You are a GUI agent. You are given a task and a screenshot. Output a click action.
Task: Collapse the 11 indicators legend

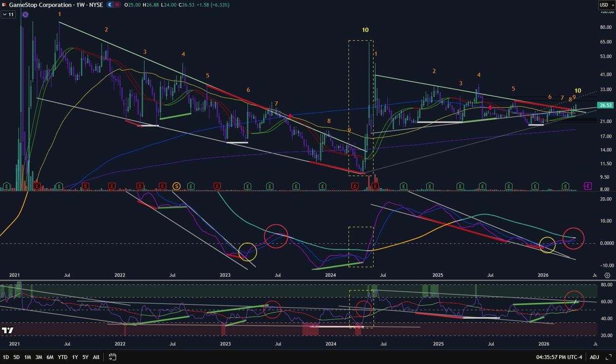(9, 15)
